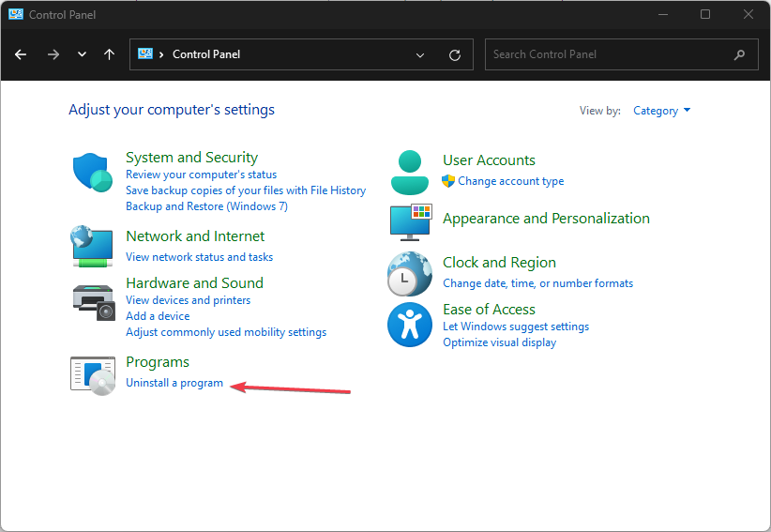Open Network and Internet heading

(195, 236)
